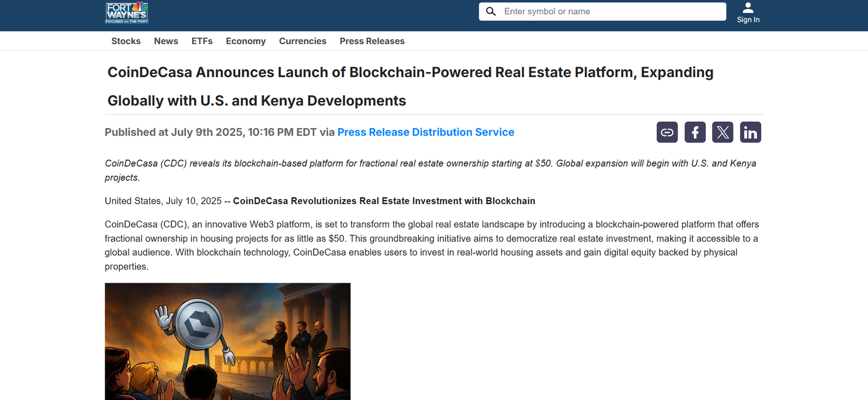Click the user profile silhouette icon
This screenshot has height=400, width=868.
click(748, 8)
